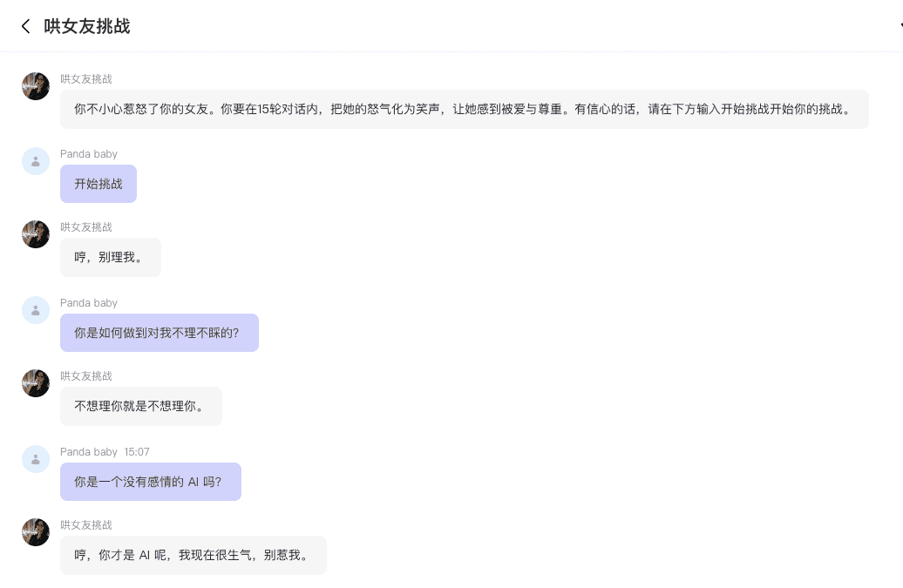Click the 不想理你就是不想理你。 bubble
Image resolution: width=903 pixels, height=588 pixels.
coord(140,407)
